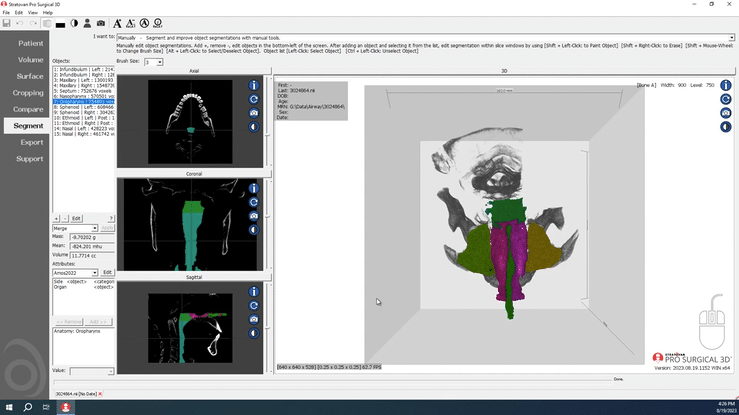The height and width of the screenshot is (415, 739).
Task: Click the Mass value field
Action: point(94,238)
